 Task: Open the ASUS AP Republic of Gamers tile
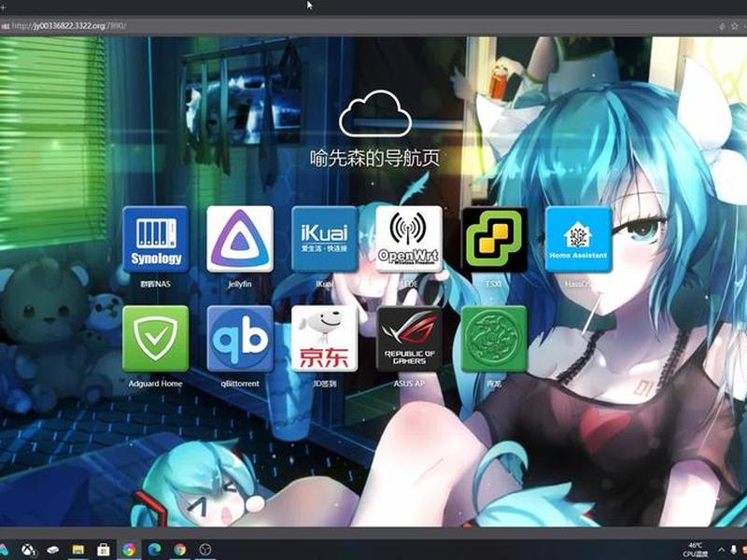click(409, 339)
